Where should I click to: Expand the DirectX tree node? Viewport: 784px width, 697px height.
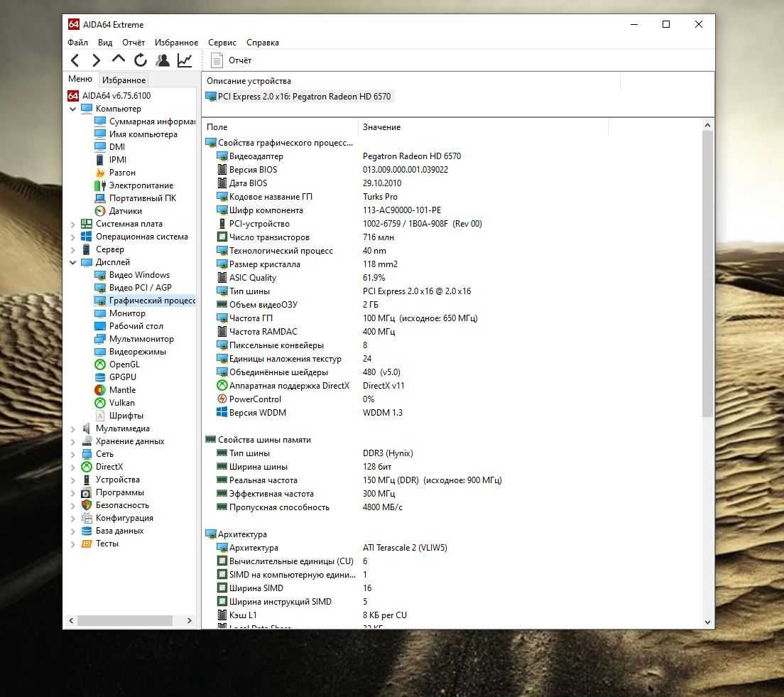pyautogui.click(x=73, y=467)
